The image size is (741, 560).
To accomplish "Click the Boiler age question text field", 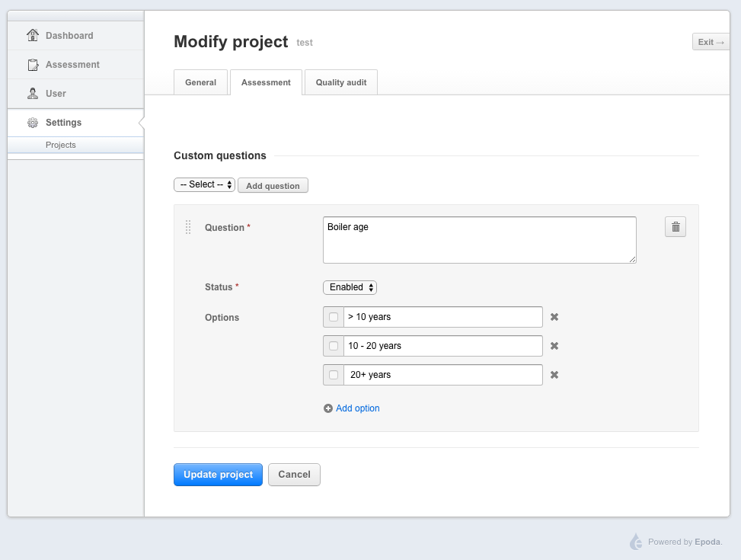I will (x=480, y=240).
